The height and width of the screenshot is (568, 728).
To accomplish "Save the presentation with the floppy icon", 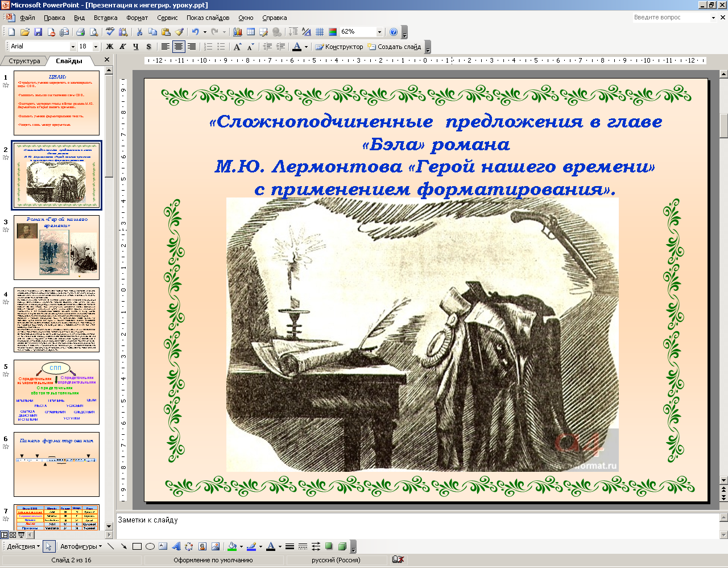I will point(38,32).
